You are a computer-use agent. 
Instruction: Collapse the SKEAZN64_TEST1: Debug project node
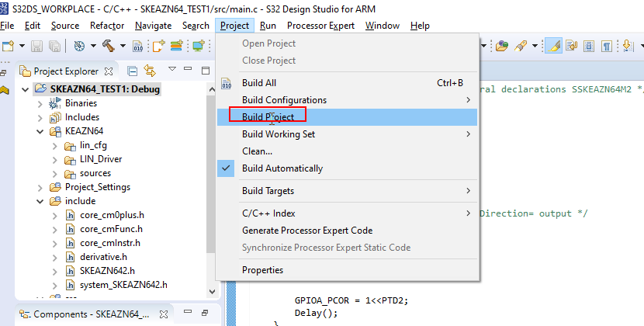coord(26,89)
